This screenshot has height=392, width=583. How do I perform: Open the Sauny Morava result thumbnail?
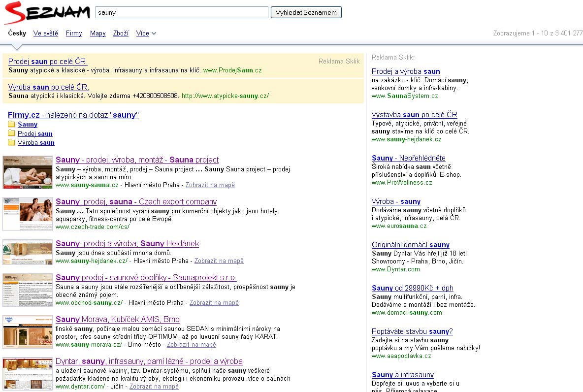pos(28,332)
